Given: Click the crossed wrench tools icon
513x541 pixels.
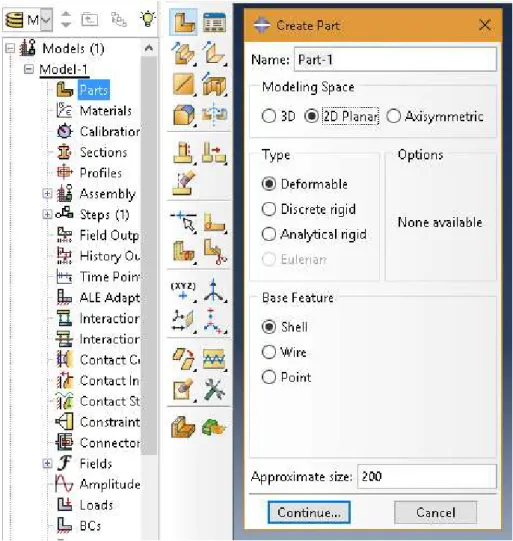Looking at the screenshot, I should point(214,390).
